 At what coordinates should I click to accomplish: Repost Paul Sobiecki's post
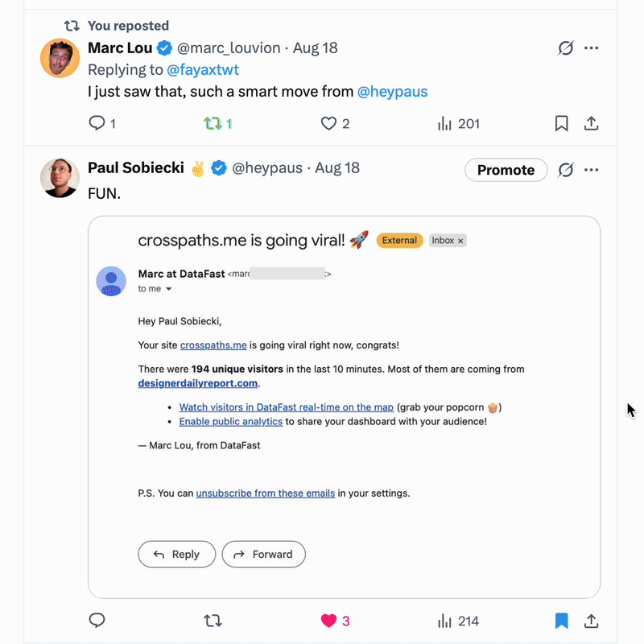(x=213, y=621)
